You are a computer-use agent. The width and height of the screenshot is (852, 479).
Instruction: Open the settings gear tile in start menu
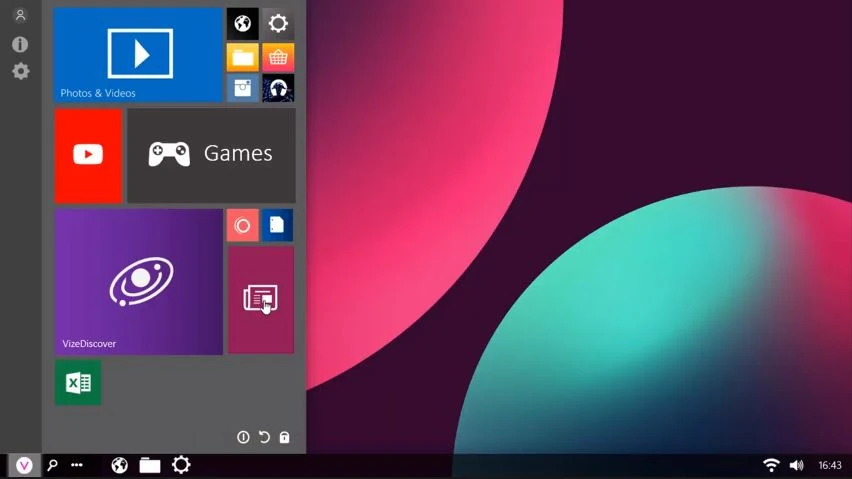point(278,23)
